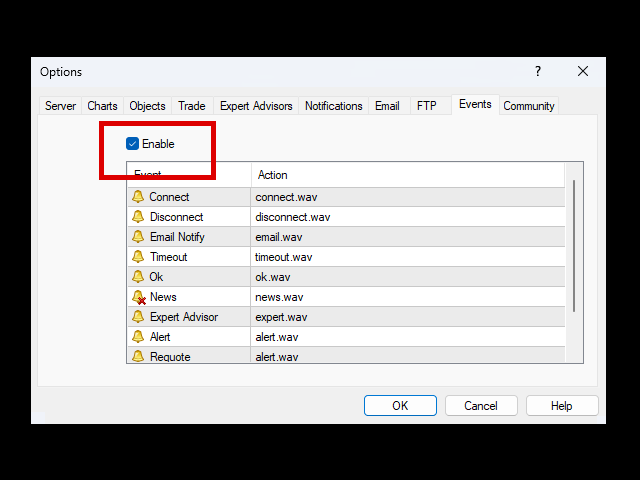Select the Expert Advisor event name
The width and height of the screenshot is (640, 480).
tap(184, 317)
